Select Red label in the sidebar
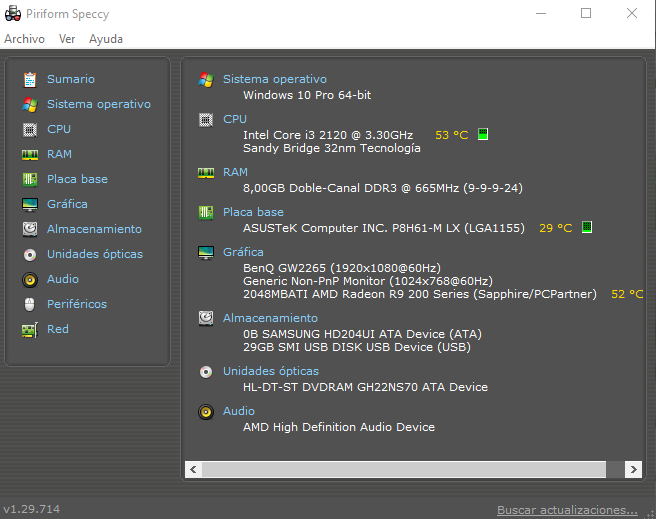The height and width of the screenshot is (519, 656). pos(58,329)
